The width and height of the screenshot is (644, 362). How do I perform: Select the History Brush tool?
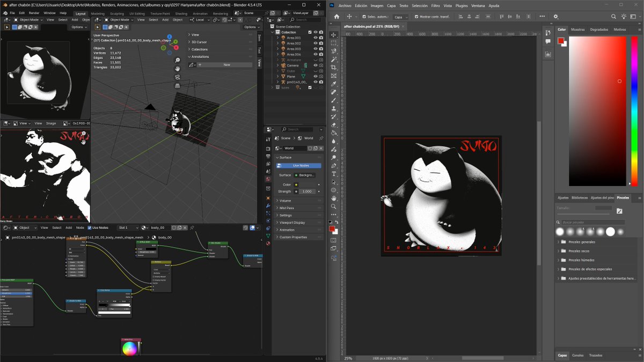pyautogui.click(x=334, y=117)
